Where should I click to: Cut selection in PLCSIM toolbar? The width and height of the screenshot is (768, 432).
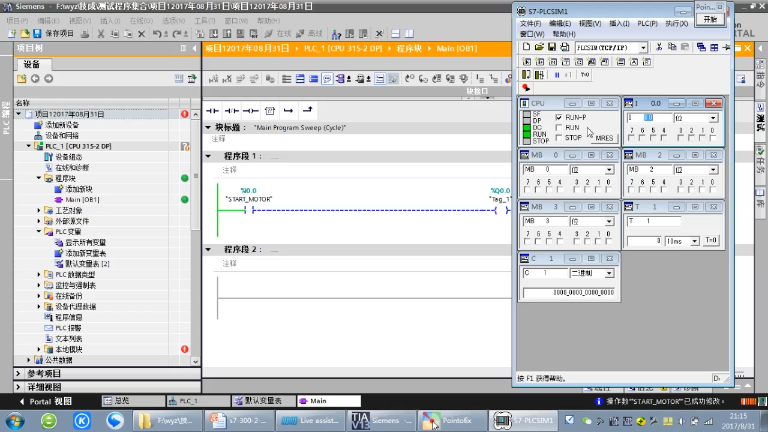pos(659,47)
